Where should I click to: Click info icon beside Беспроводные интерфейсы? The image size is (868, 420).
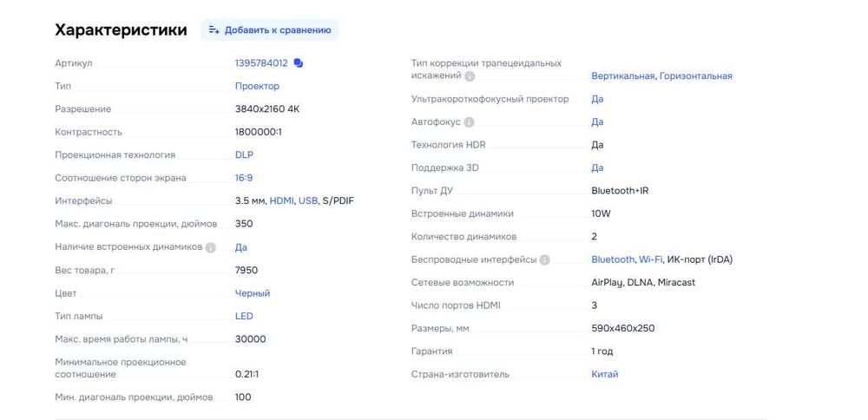(545, 259)
